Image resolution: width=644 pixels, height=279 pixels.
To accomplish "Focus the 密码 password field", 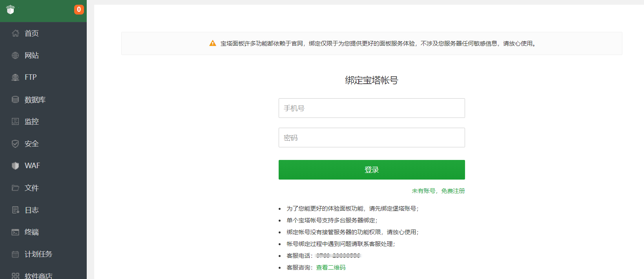I will tap(372, 138).
